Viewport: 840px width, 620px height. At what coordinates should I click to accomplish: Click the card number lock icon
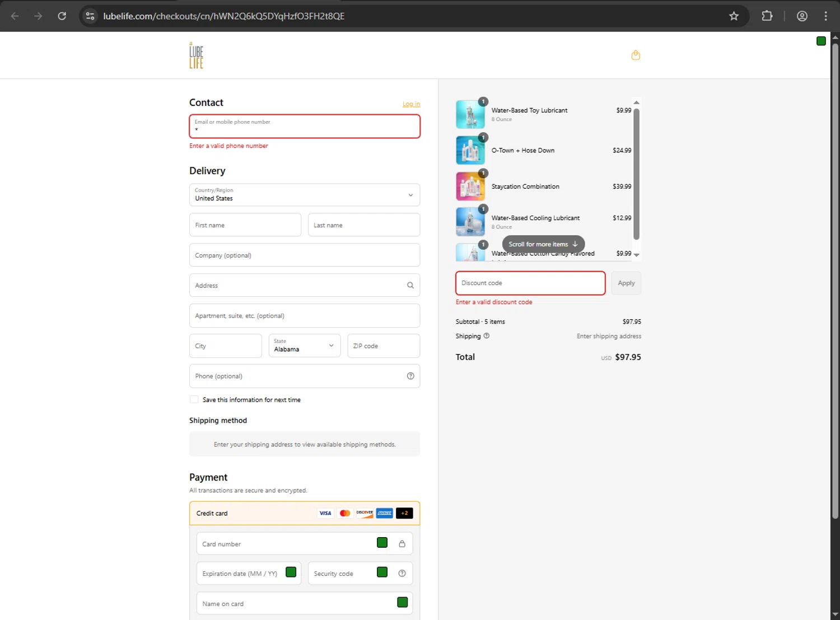pos(402,544)
